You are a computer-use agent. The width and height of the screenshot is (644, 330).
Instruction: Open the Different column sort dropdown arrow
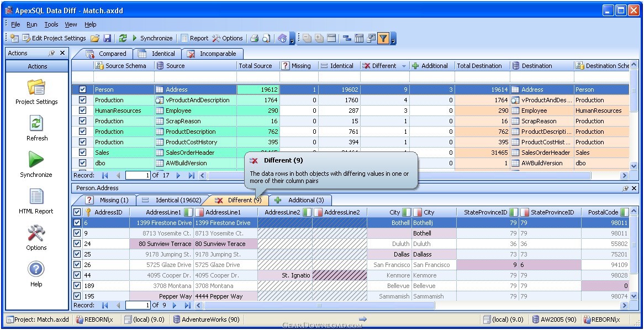point(404,66)
